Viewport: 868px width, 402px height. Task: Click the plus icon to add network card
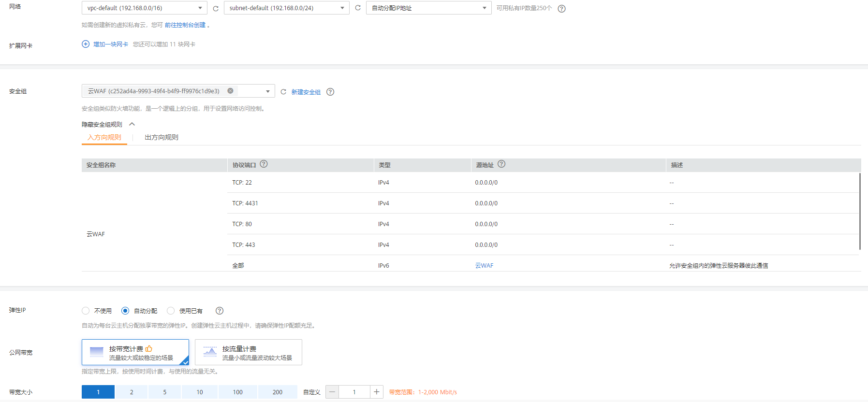click(x=86, y=44)
